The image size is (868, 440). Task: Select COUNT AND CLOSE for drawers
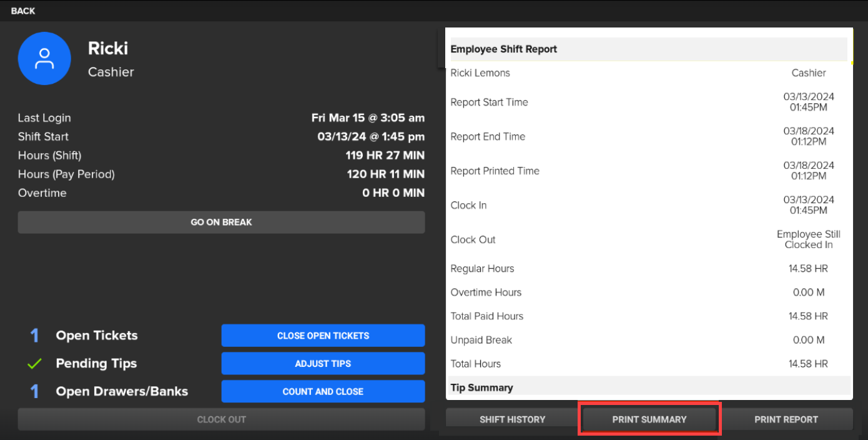(x=323, y=392)
